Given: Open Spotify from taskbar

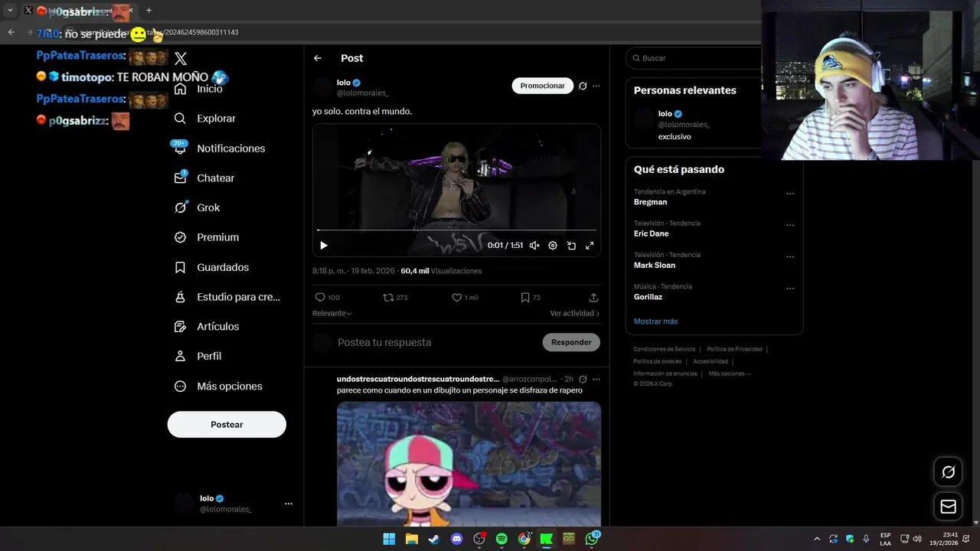Looking at the screenshot, I should tap(501, 539).
